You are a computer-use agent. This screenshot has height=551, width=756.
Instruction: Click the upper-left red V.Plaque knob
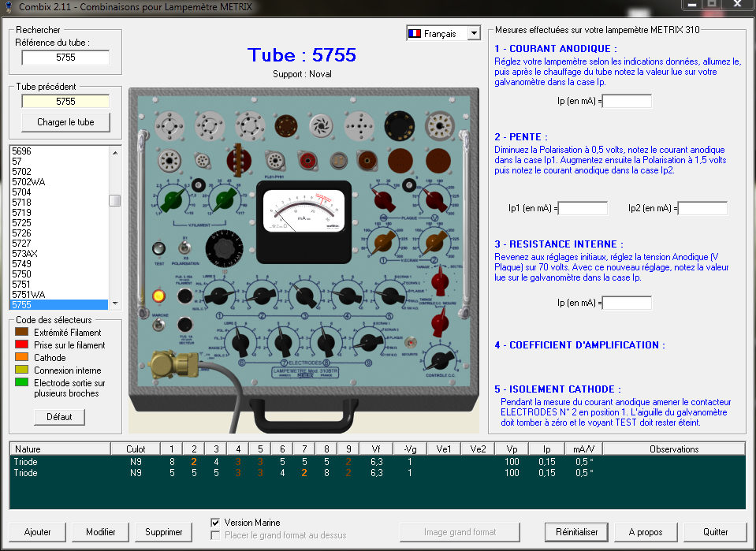tap(384, 199)
